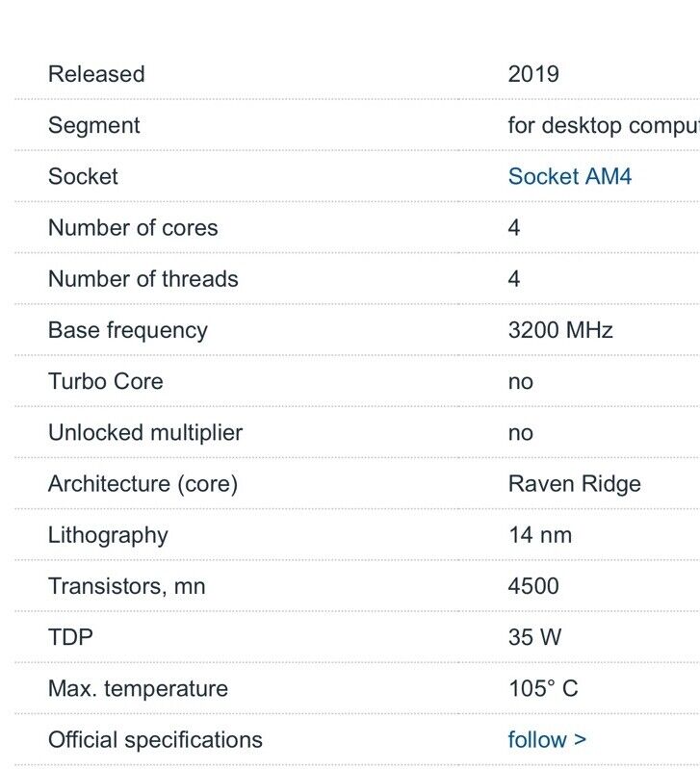This screenshot has height=769, width=700.
Task: Select the 2019 release year value
Action: point(533,74)
